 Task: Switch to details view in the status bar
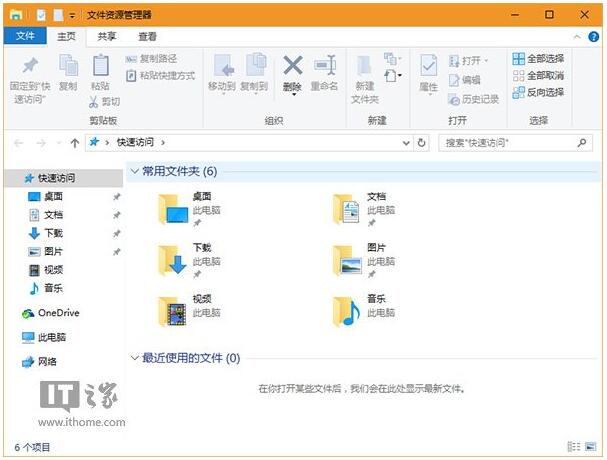(x=574, y=447)
